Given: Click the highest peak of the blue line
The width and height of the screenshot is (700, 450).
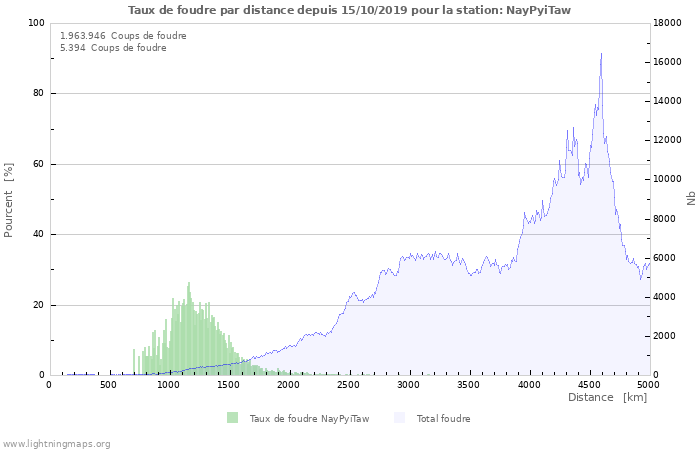Looking at the screenshot, I should point(601,54).
